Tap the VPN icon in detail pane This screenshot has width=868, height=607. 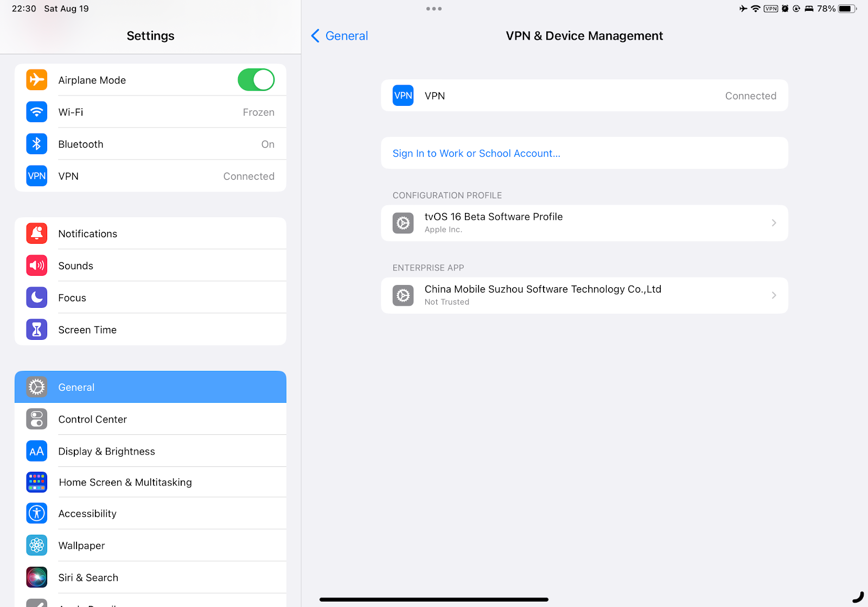pos(403,96)
